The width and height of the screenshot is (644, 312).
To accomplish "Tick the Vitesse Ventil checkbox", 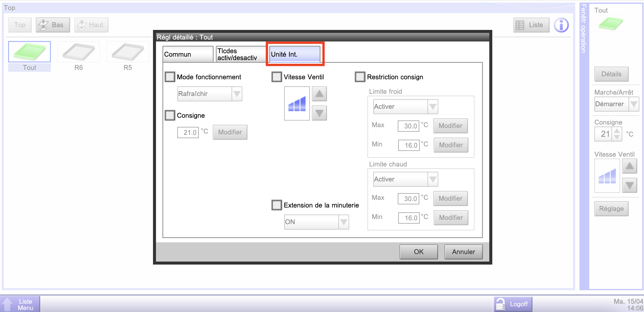I will coord(277,77).
